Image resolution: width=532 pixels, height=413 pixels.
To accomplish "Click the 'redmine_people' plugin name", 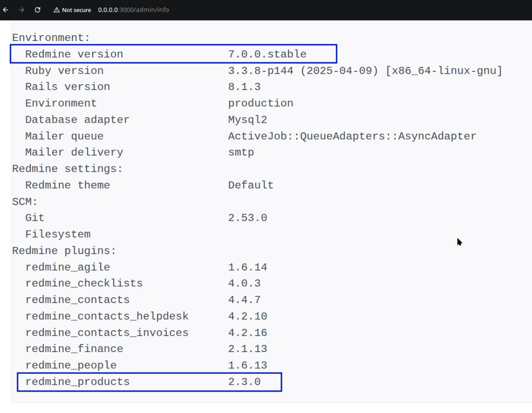I will [x=71, y=366].
